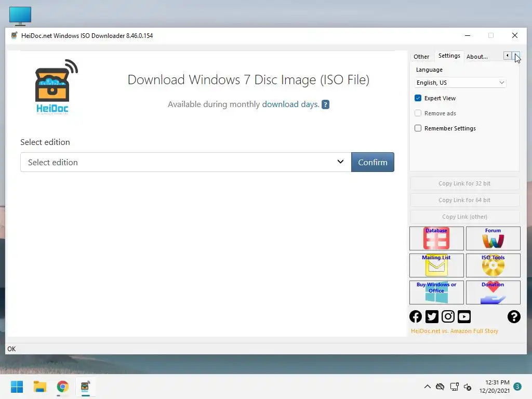532x399 pixels.
Task: Uncheck the Expert View checkbox
Action: tap(418, 98)
